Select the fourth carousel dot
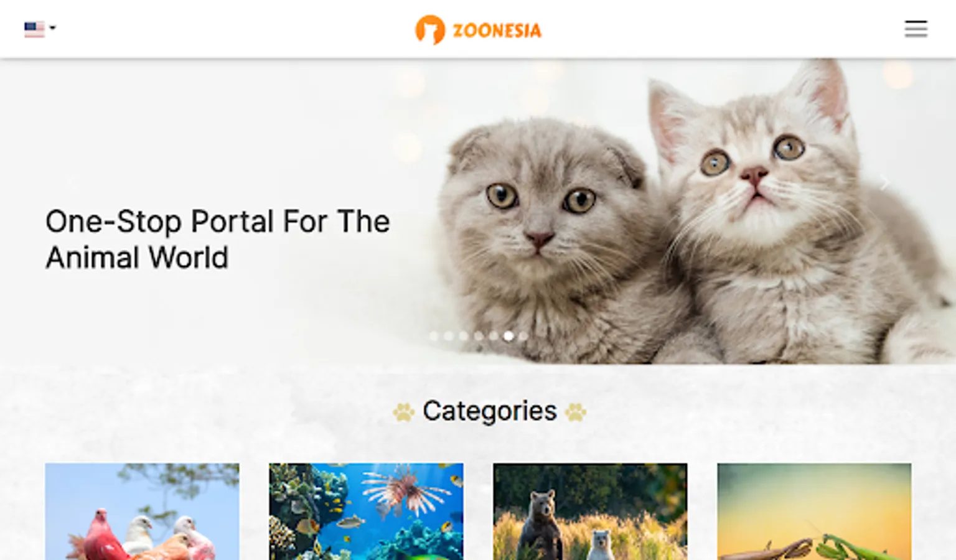956x560 pixels. click(479, 336)
